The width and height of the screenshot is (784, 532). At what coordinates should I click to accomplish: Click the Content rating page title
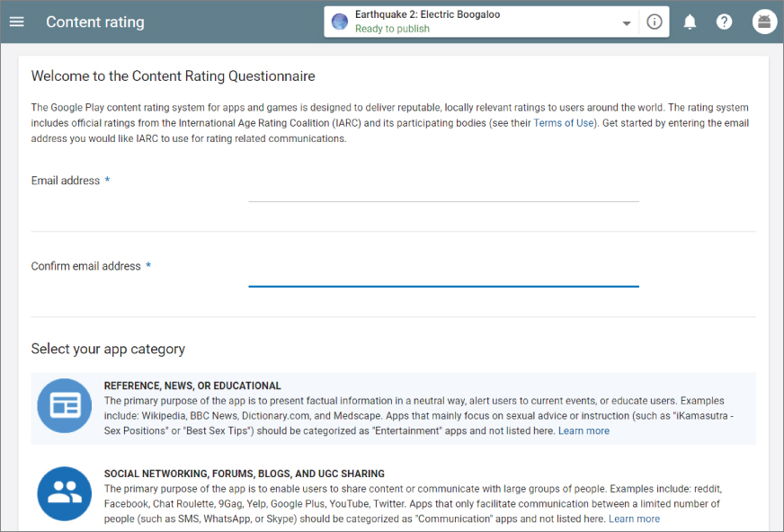click(x=94, y=22)
